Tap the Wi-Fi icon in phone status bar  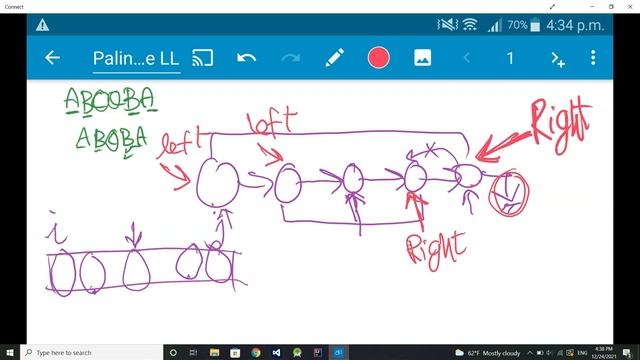pyautogui.click(x=470, y=25)
